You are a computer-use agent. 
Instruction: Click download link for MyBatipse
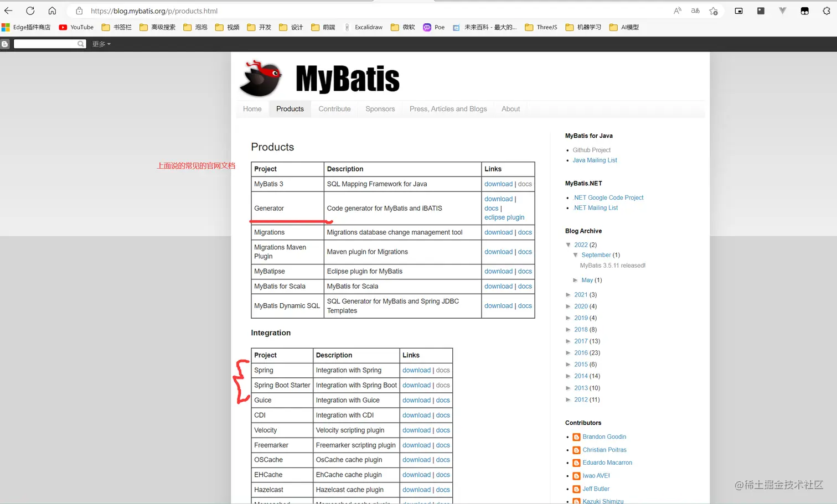(498, 272)
